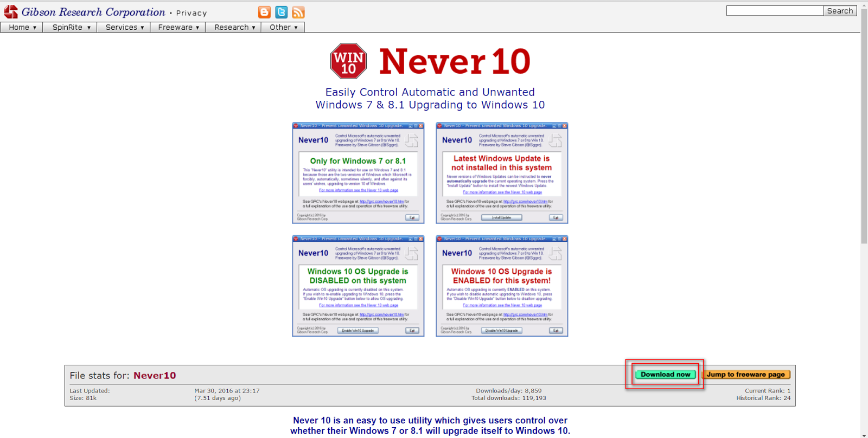The image size is (868, 438).
Task: Click the Gibson Research Corporation title link
Action: pos(93,12)
